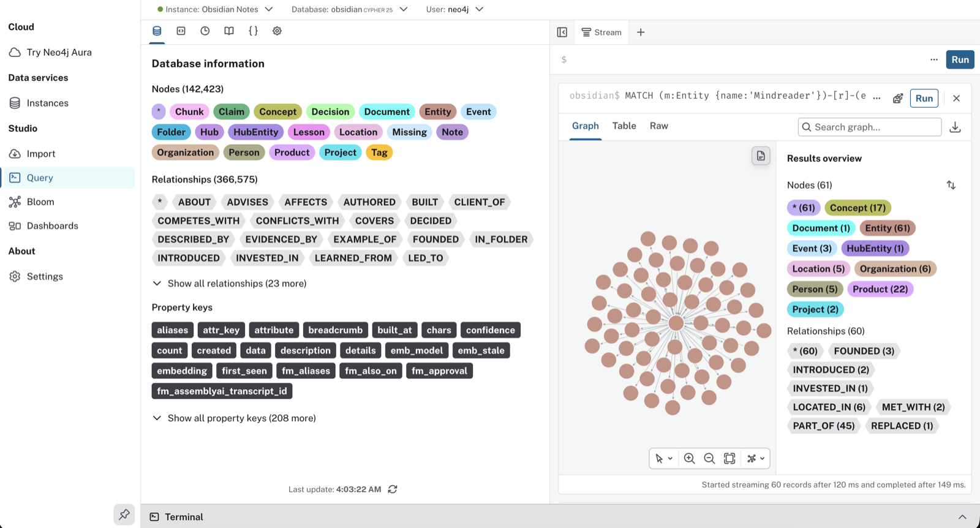Open the saved Cypher icon in sidebar toolbar
This screenshot has height=528, width=980.
(181, 31)
